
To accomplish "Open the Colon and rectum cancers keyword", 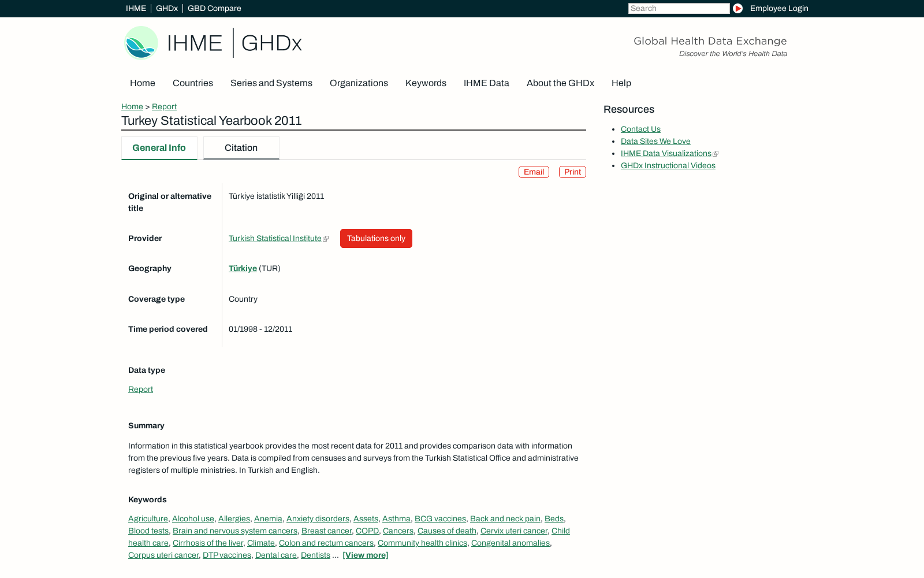I will [x=326, y=543].
